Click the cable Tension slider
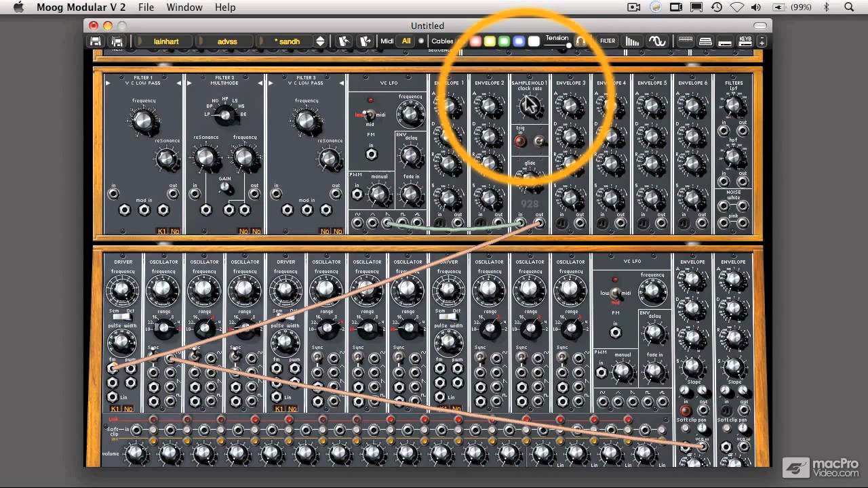This screenshot has width=868, height=488. 558,45
